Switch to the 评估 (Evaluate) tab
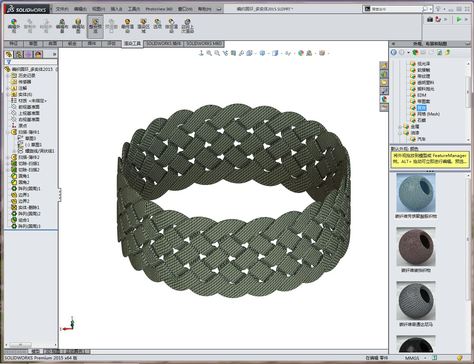 (x=111, y=44)
